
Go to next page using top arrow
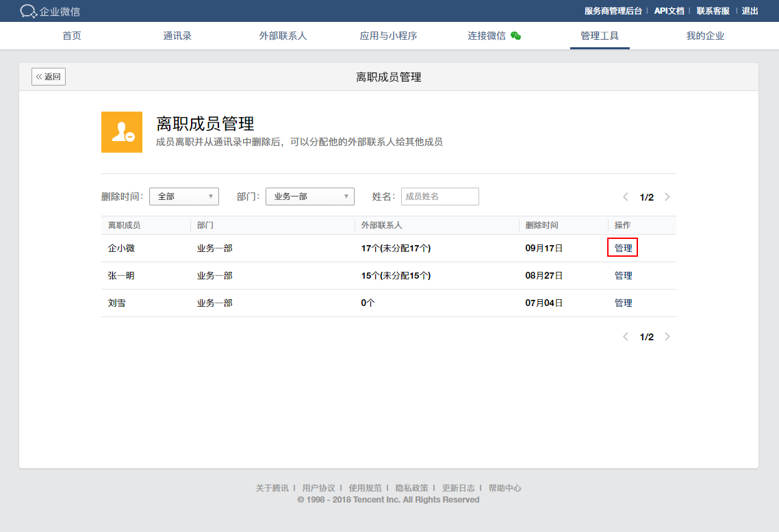[667, 197]
